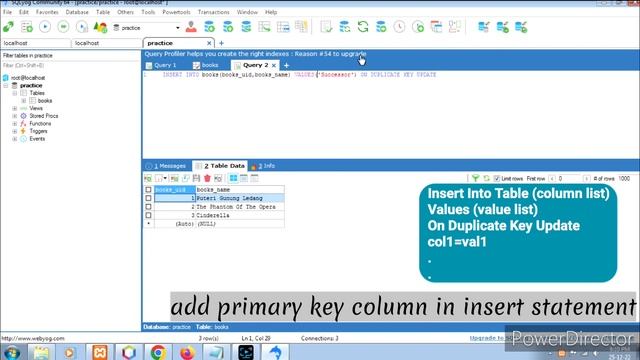Save changes with the floppy disk icon
This screenshot has width=640, height=360.
click(x=196, y=178)
